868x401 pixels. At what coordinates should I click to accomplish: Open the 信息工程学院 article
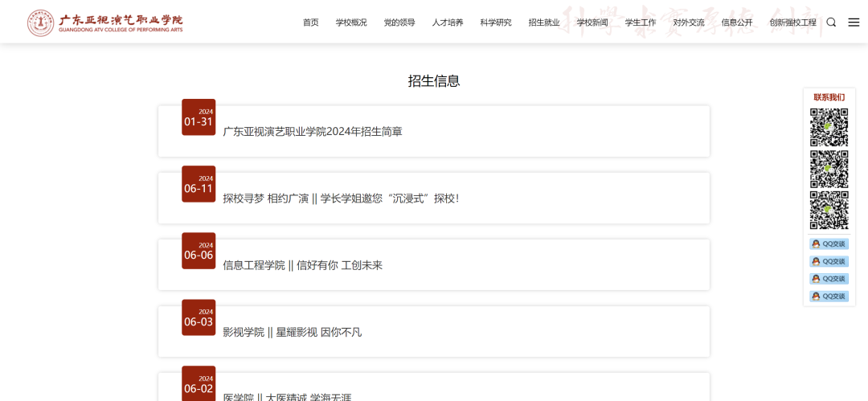pyautogui.click(x=302, y=265)
